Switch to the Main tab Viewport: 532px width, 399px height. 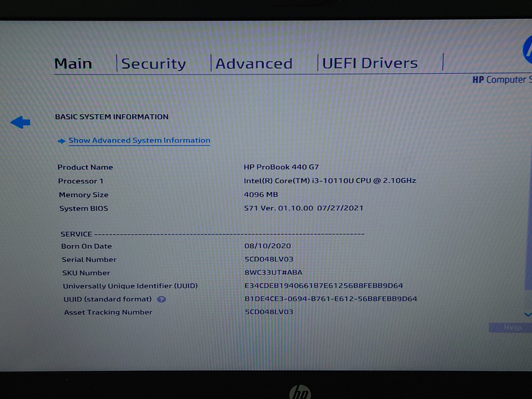73,64
